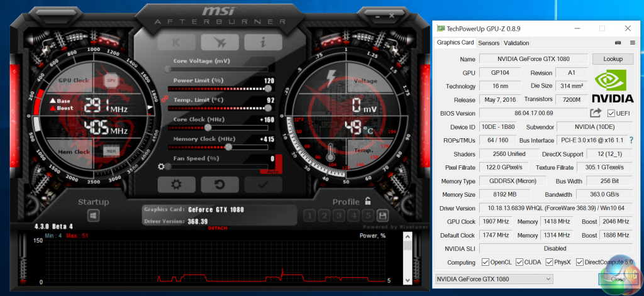The height and width of the screenshot is (296, 644).
Task: Toggle the OpenCL checkbox
Action: (x=485, y=262)
